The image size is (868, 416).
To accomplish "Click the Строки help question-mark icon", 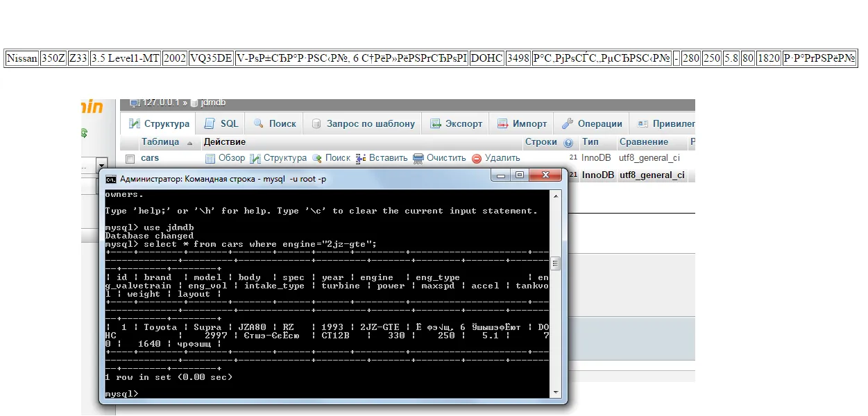I will click(x=568, y=143).
